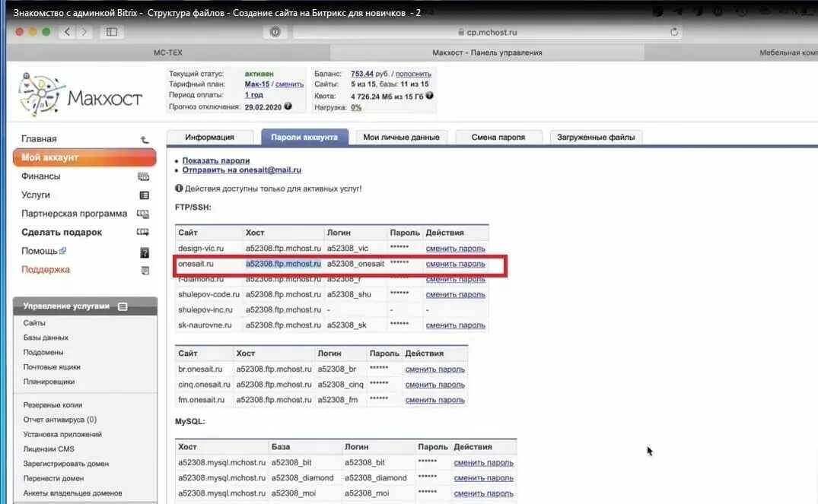Click the browser forward arrow

point(84,32)
